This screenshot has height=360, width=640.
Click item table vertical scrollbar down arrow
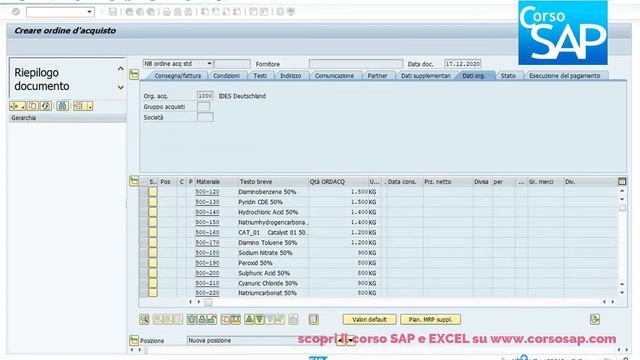click(x=622, y=293)
